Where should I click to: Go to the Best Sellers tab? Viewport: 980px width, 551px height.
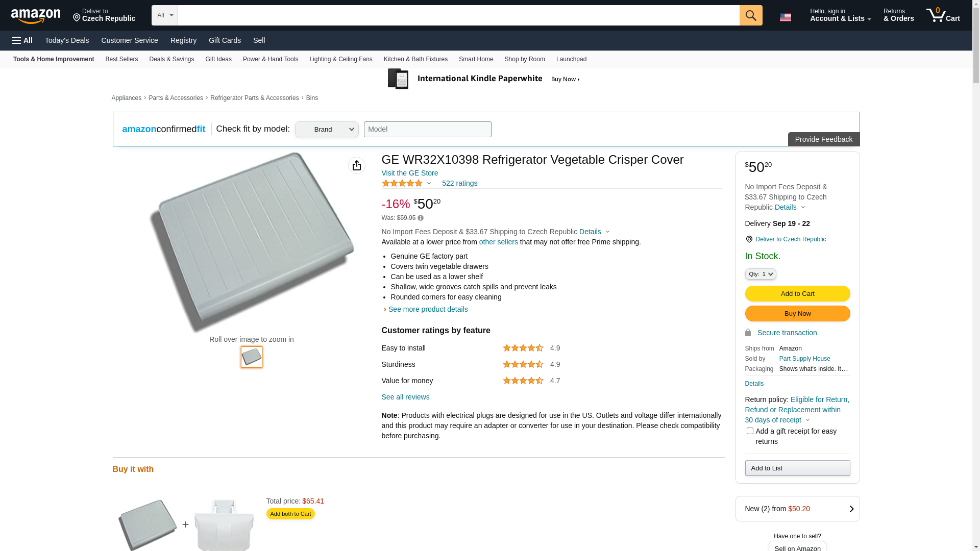(121, 59)
